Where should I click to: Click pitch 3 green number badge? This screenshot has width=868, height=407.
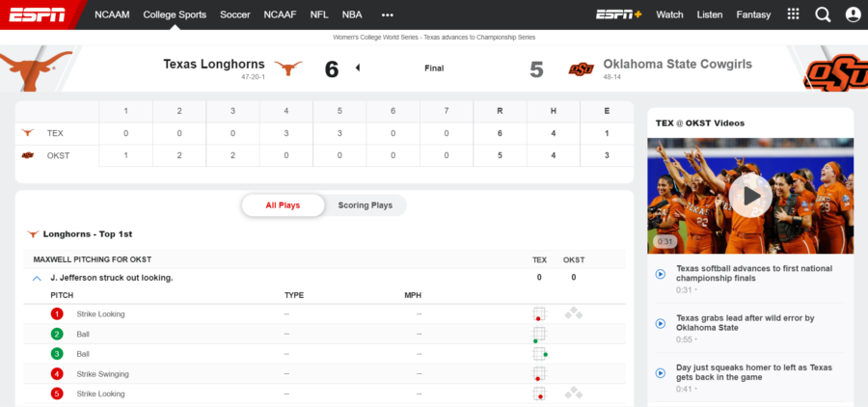tap(57, 354)
